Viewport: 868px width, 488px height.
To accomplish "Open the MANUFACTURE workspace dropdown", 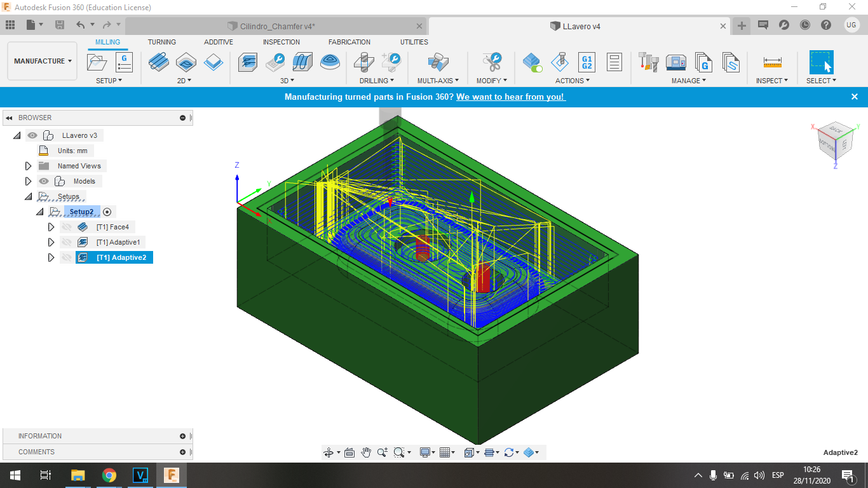I will (43, 61).
